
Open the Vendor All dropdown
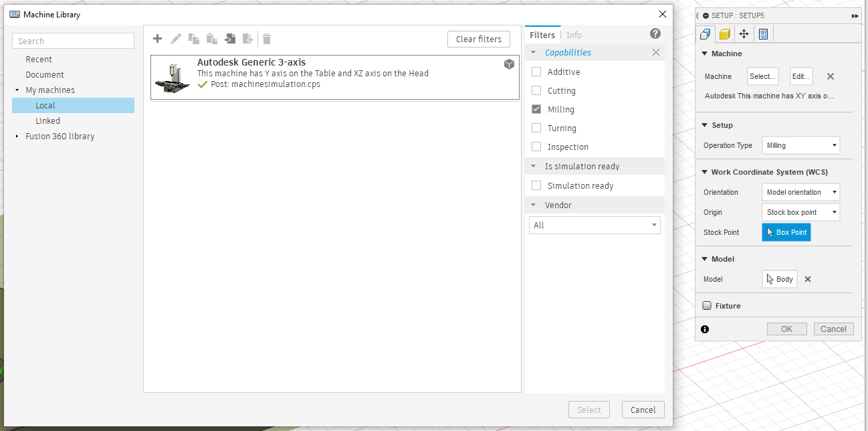coord(594,226)
